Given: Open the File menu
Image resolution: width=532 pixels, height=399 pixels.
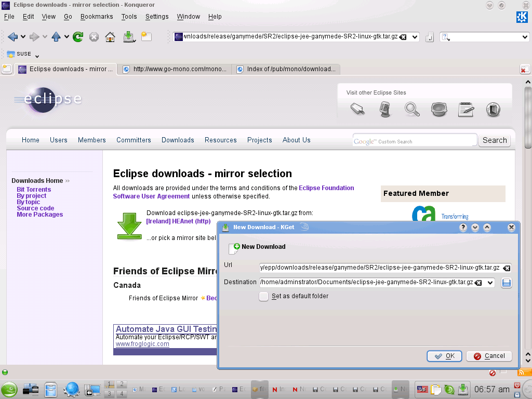Looking at the screenshot, I should [9, 17].
